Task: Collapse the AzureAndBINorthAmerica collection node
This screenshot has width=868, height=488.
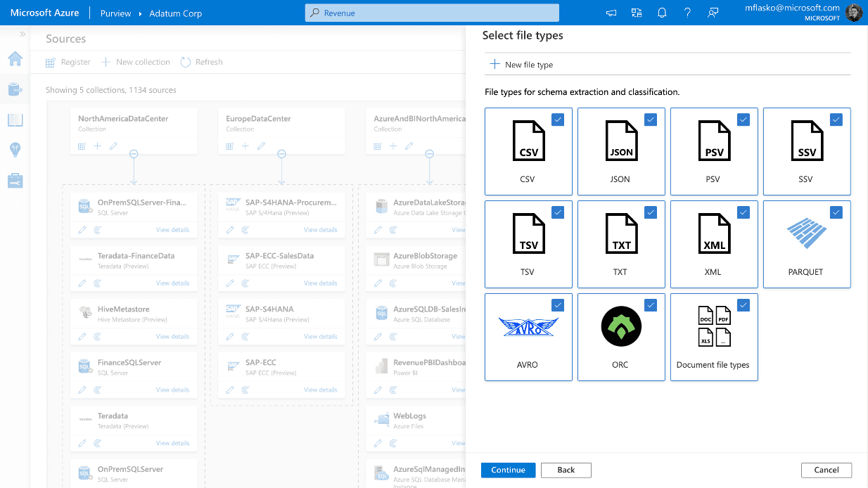Action: pyautogui.click(x=429, y=154)
